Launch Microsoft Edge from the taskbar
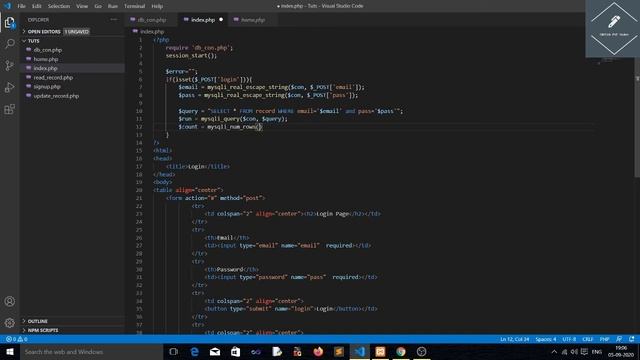The width and height of the screenshot is (640, 360). 194,351
